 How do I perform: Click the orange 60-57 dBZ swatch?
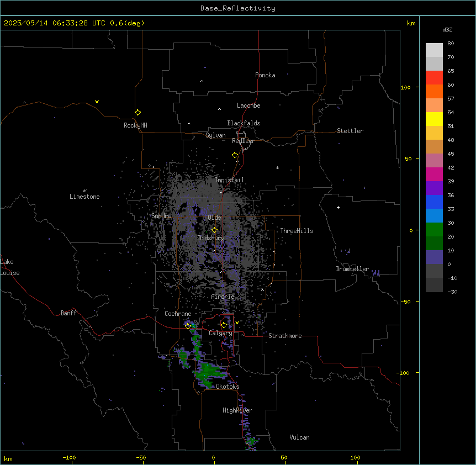tap(434, 92)
